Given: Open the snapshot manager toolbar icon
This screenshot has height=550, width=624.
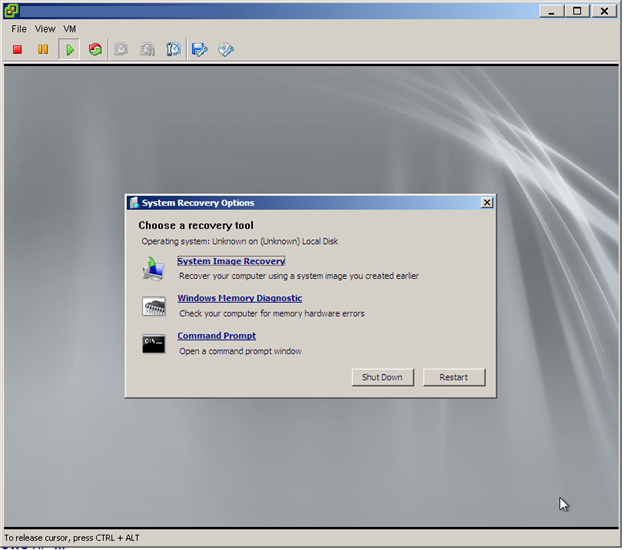Looking at the screenshot, I should [174, 49].
